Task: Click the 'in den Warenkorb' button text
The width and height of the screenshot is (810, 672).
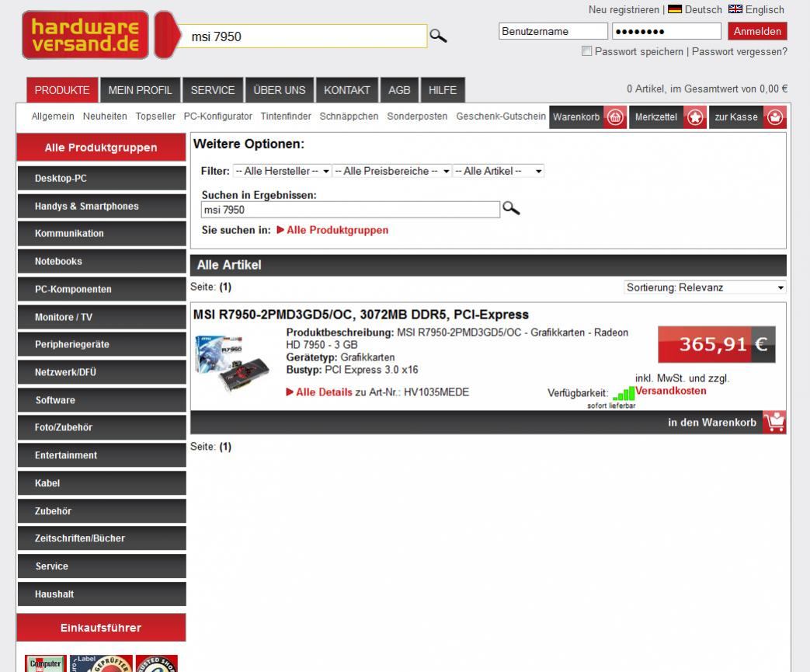Action: [x=712, y=423]
